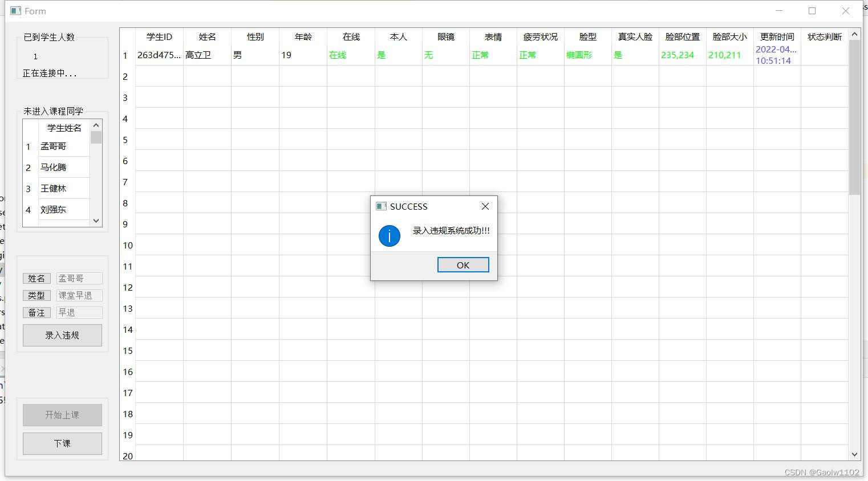This screenshot has width=868, height=481.
Task: Click main table vertical scrollbar thumb
Action: pyautogui.click(x=854, y=117)
